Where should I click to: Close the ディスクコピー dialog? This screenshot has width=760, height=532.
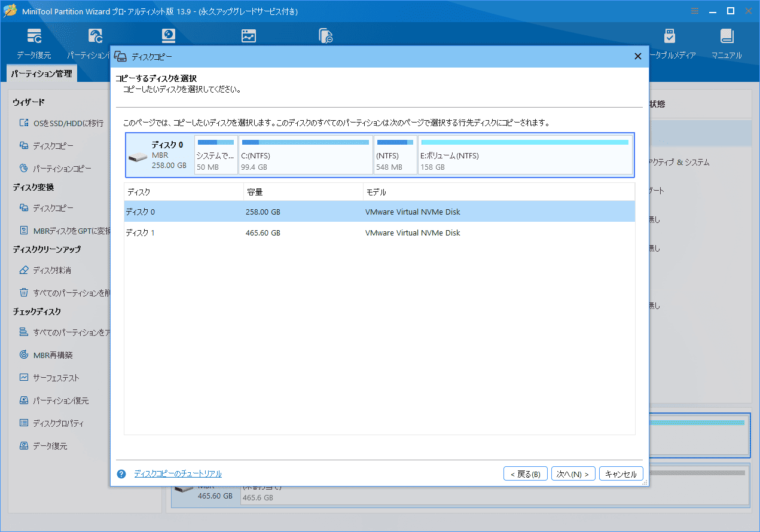click(x=637, y=56)
